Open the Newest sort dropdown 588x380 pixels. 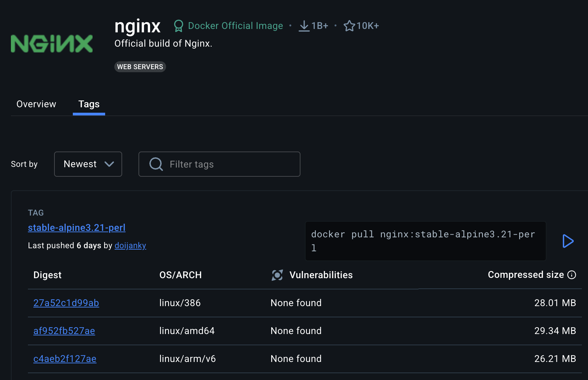pos(88,164)
